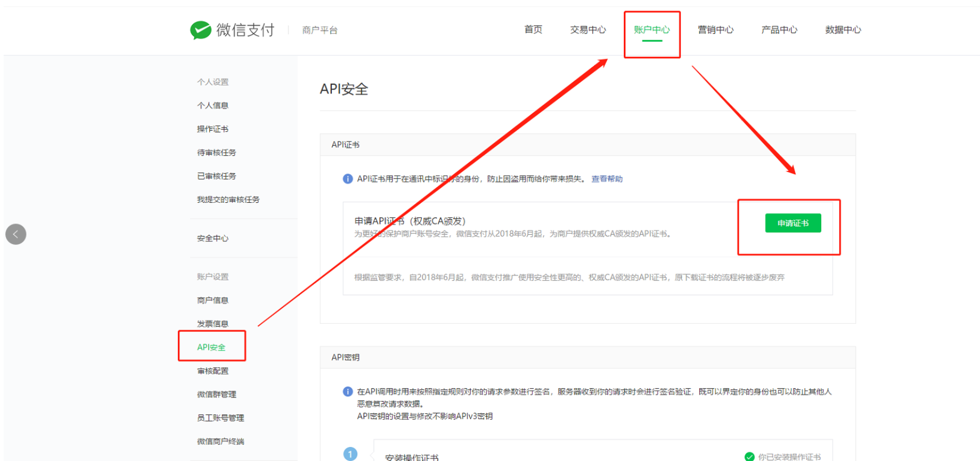Open 审核配置 in the sidebar
Screen dimensions: 980x461
tap(212, 371)
